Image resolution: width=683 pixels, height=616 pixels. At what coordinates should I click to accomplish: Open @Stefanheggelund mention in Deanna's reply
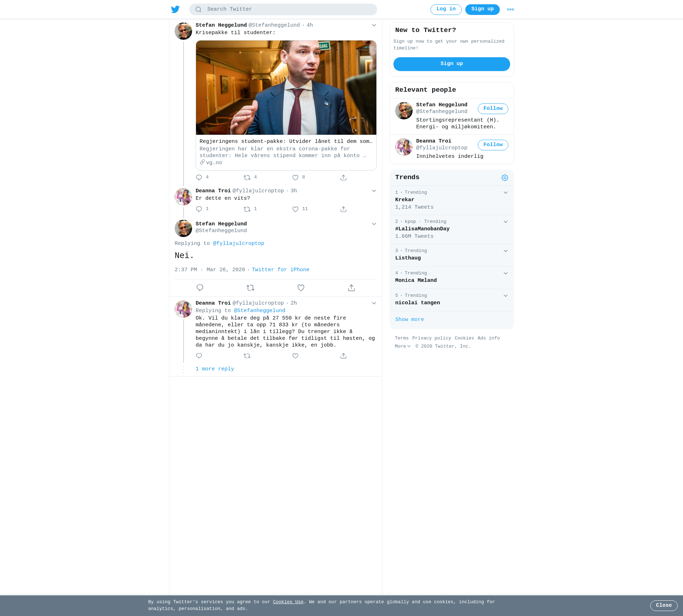click(x=260, y=311)
